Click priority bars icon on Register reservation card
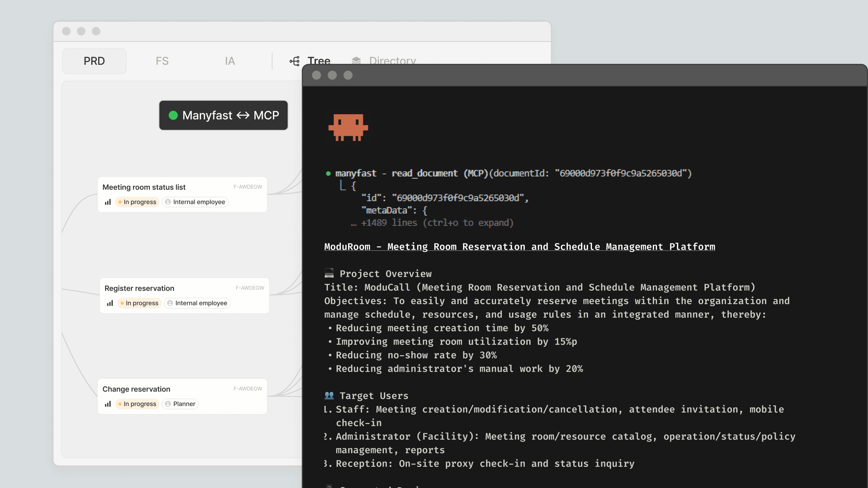Image resolution: width=868 pixels, height=488 pixels. click(x=110, y=303)
